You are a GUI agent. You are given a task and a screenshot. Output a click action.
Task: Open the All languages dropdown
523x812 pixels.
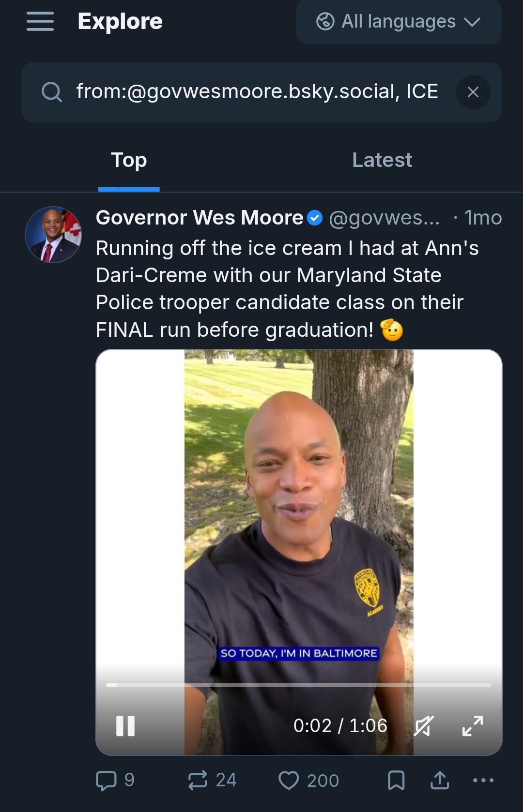coord(399,22)
